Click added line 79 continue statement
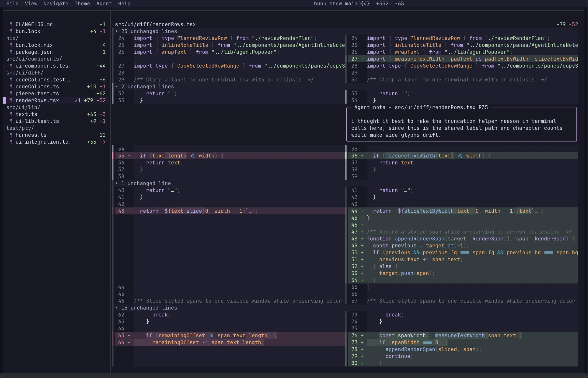The width and height of the screenshot is (588, 378). point(463,356)
